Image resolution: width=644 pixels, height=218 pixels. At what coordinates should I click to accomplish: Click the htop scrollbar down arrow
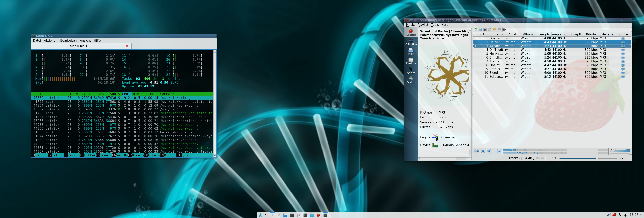[215, 156]
